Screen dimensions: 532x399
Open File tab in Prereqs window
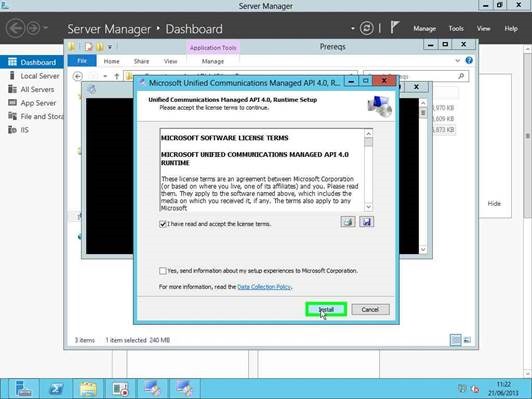pyautogui.click(x=82, y=61)
